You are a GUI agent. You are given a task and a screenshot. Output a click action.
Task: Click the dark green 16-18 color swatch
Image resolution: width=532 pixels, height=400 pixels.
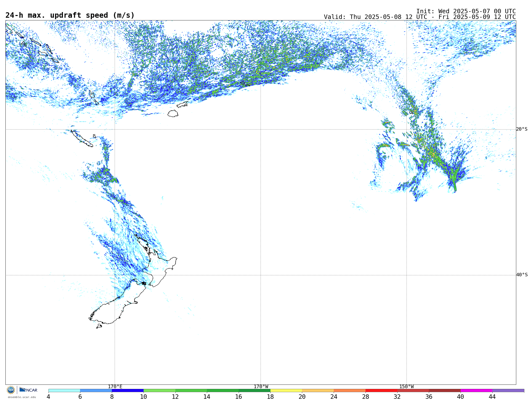254,391
